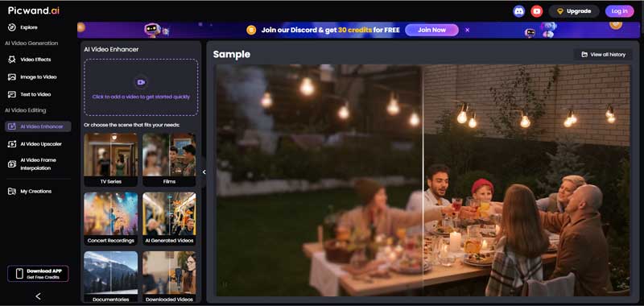Click 'Or choose the scene' text

132,125
